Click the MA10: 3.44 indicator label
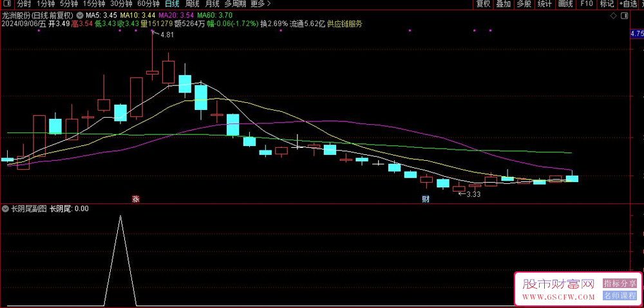This screenshot has width=644, height=308. pyautogui.click(x=137, y=15)
